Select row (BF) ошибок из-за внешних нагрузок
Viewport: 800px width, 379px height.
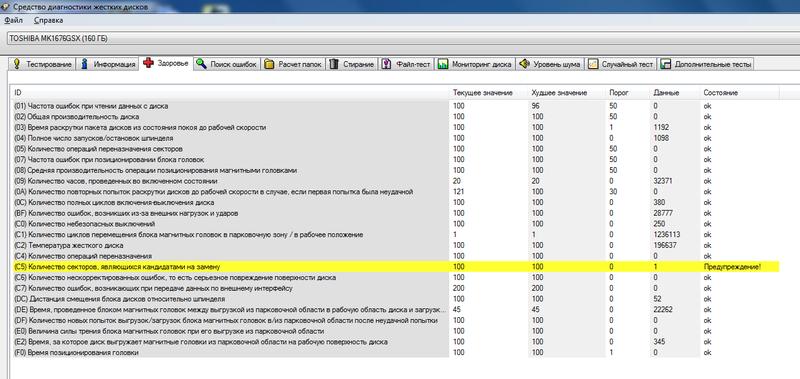(395, 213)
